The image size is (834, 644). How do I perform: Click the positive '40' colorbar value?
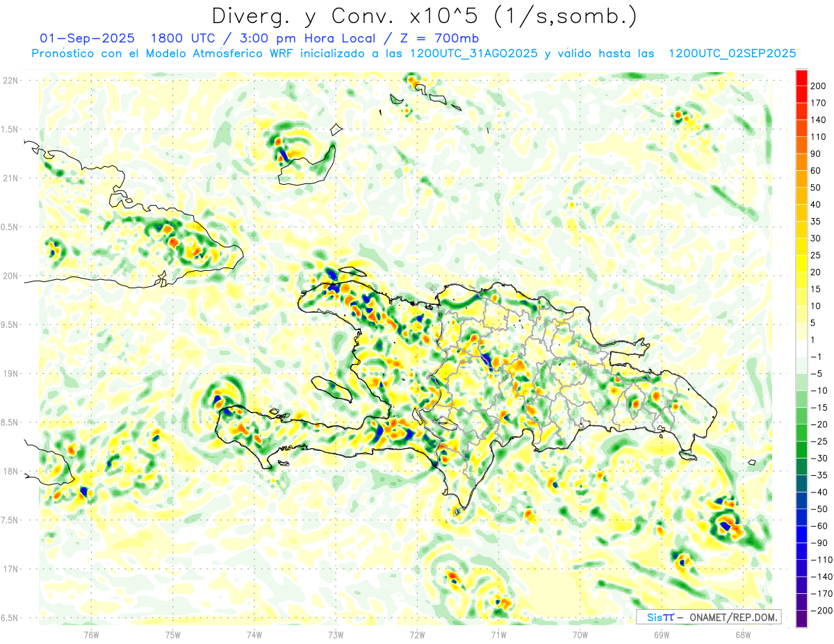click(x=817, y=204)
